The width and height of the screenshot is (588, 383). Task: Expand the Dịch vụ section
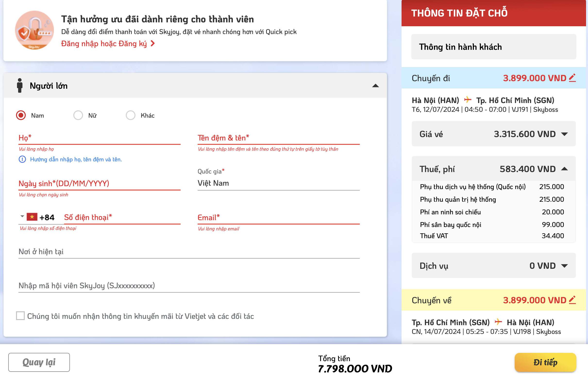coord(564,266)
